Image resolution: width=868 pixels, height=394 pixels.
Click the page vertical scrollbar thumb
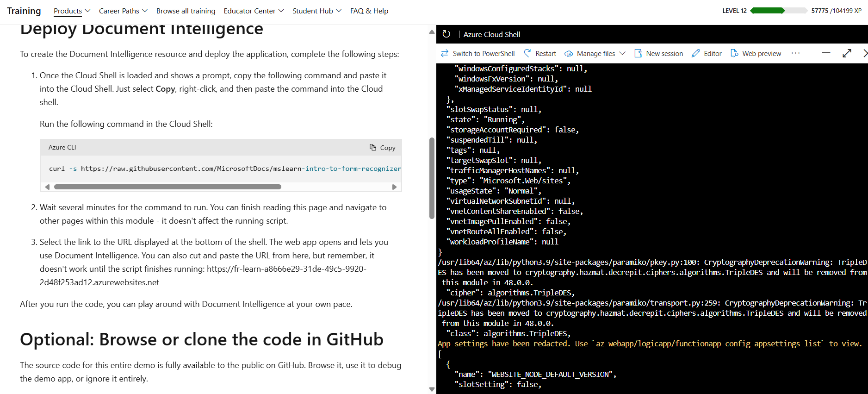pos(432,178)
